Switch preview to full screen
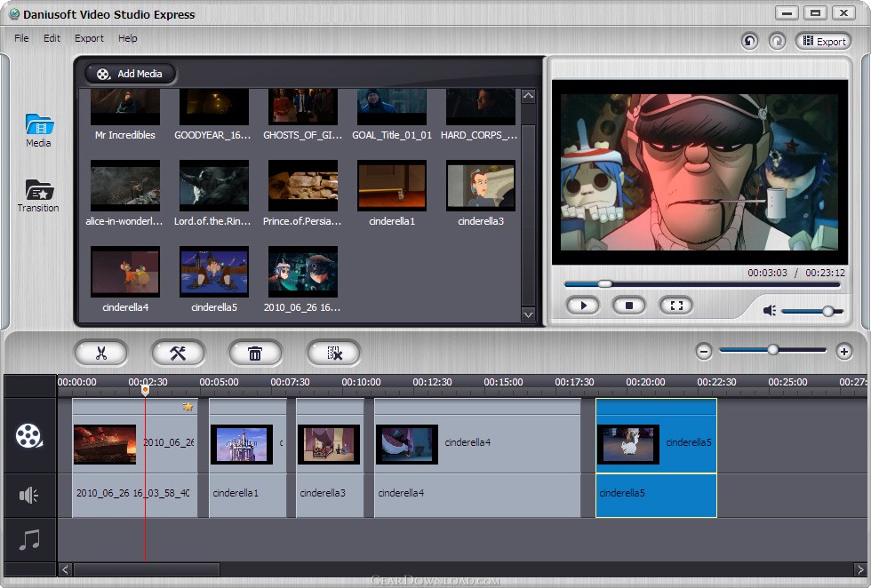 pyautogui.click(x=676, y=306)
